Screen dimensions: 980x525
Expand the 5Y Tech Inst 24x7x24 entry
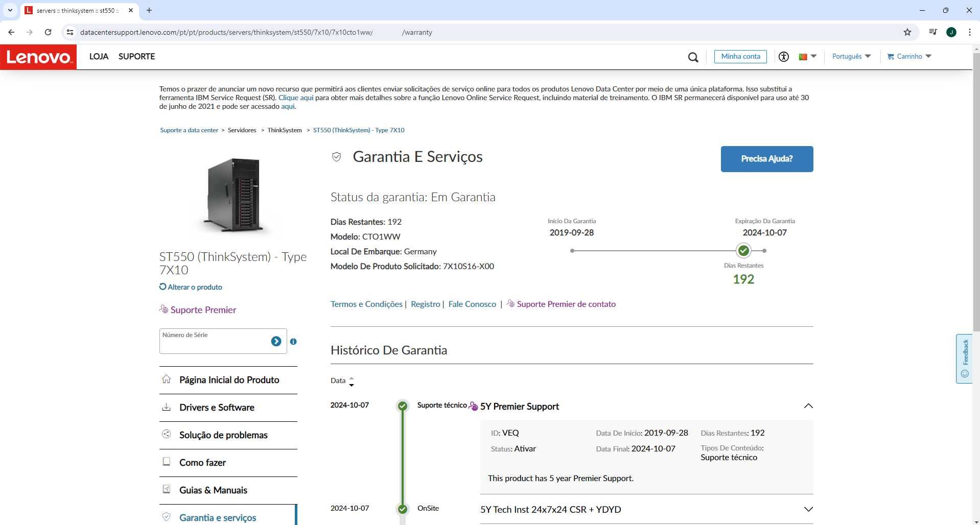[808, 509]
